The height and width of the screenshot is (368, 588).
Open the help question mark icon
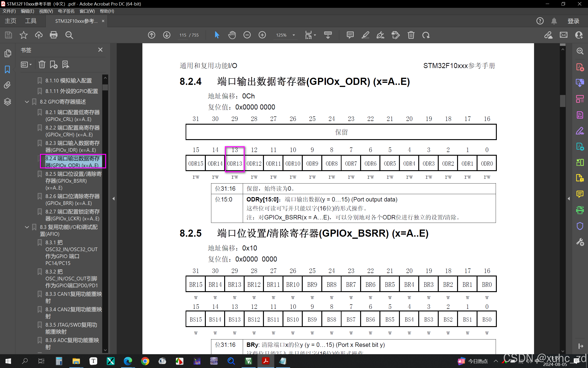click(540, 21)
